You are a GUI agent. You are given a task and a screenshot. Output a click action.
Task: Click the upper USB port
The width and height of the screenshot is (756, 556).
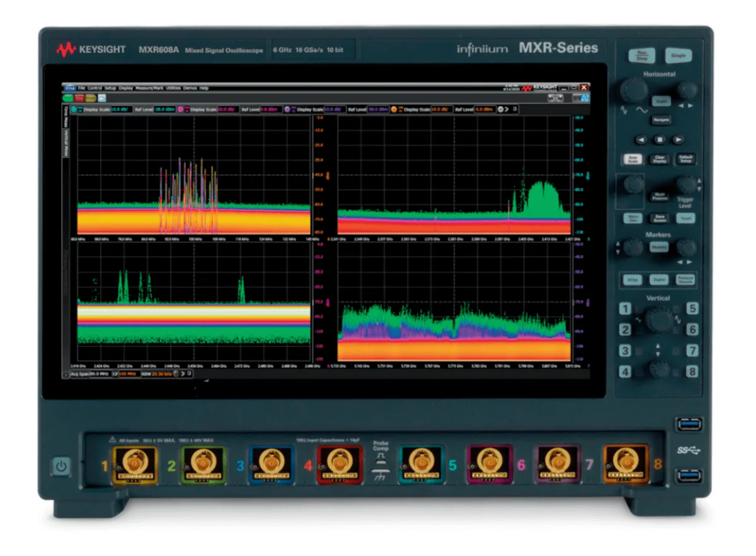690,424
